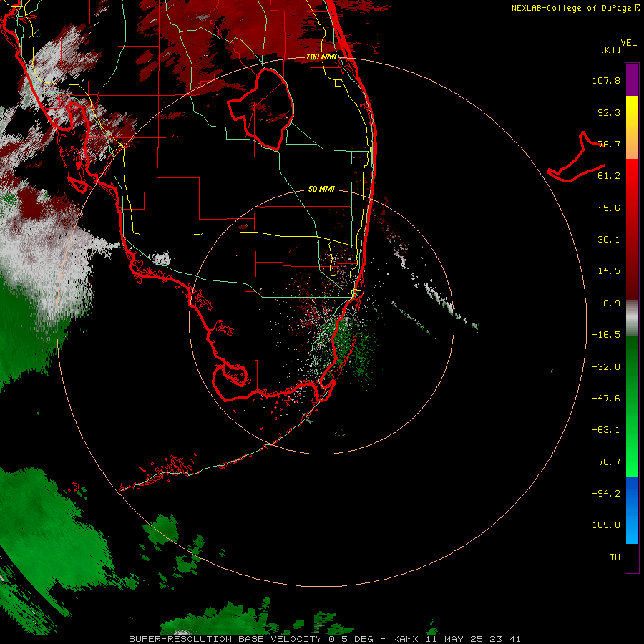Click the SUPER-RESOLUTION BASE VELOCITY caption text
The height and width of the screenshot is (644, 644).
226,639
